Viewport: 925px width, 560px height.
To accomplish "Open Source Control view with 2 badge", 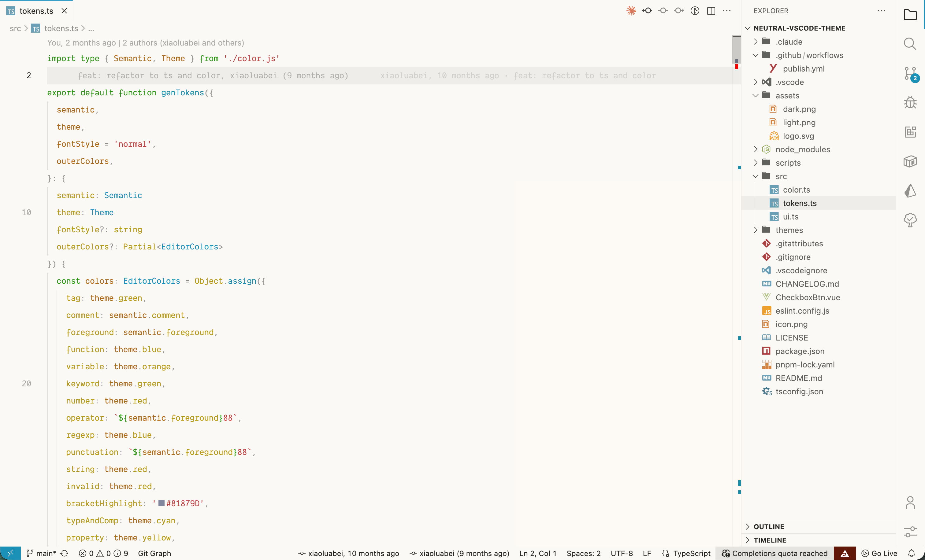I will pyautogui.click(x=910, y=74).
